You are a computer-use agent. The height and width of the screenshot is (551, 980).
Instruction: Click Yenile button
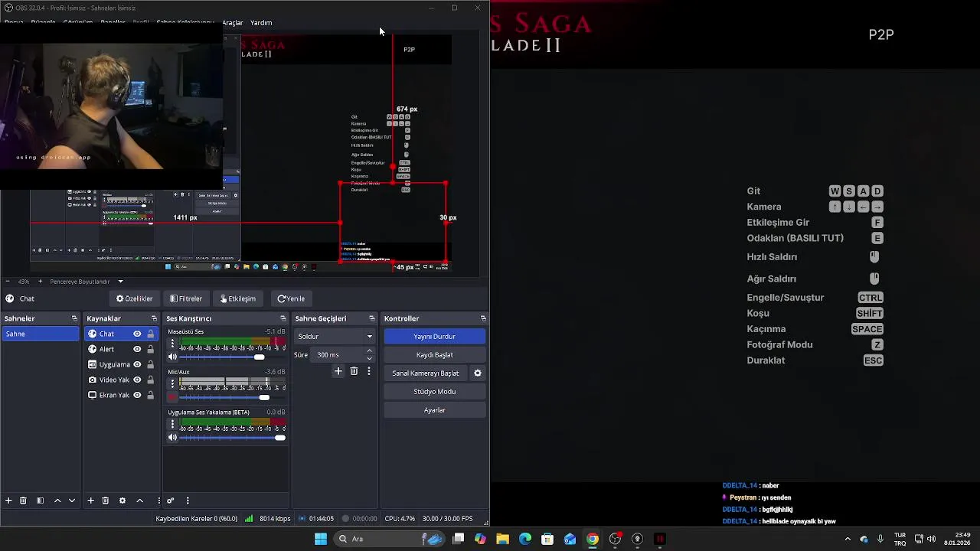[291, 298]
